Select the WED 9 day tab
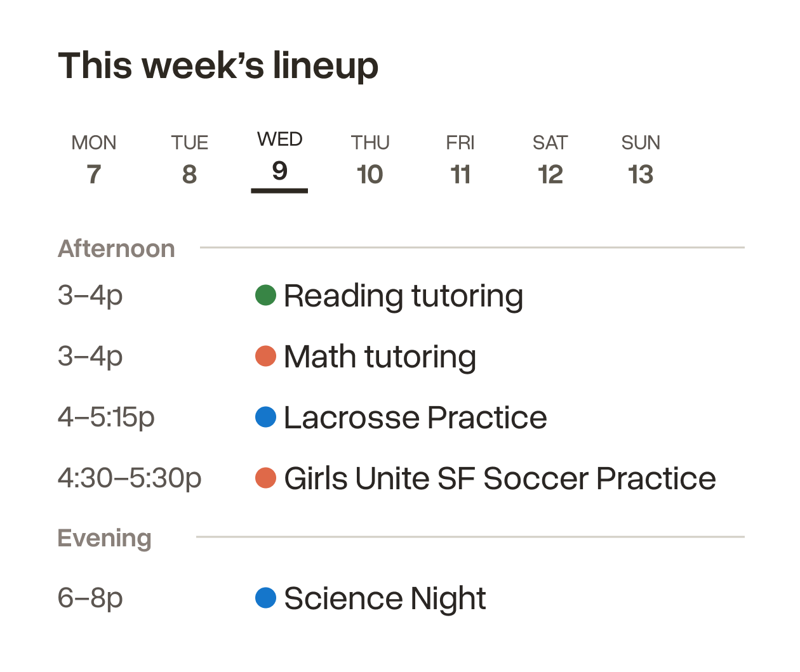Image resolution: width=800 pixels, height=672 pixels. pyautogui.click(x=279, y=161)
